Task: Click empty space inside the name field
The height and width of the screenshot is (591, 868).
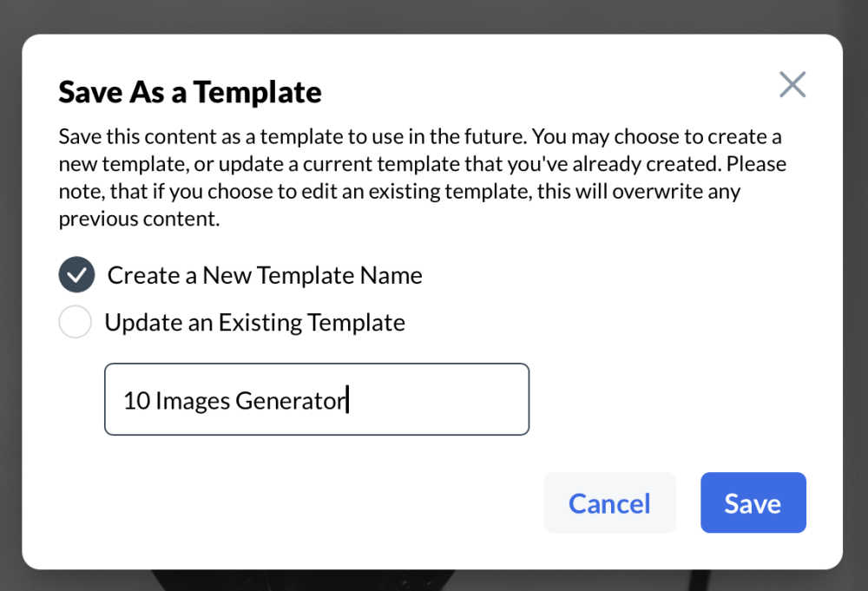Action: pyautogui.click(x=443, y=399)
